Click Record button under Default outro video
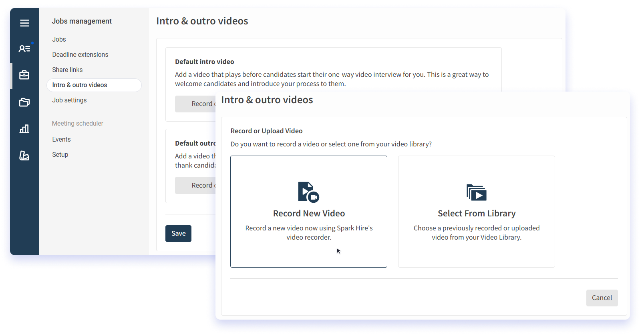Screen dimensions: 644x334 click(195, 186)
